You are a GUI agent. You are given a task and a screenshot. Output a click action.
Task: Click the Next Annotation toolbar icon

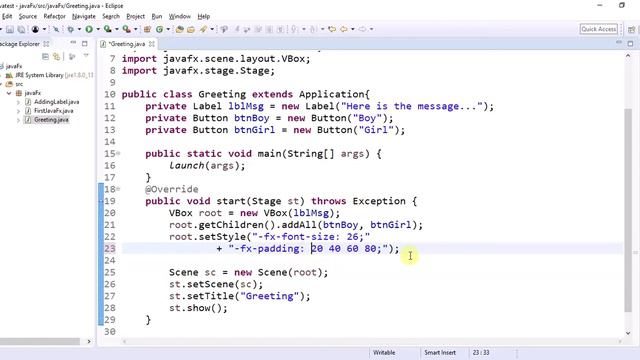[293, 29]
